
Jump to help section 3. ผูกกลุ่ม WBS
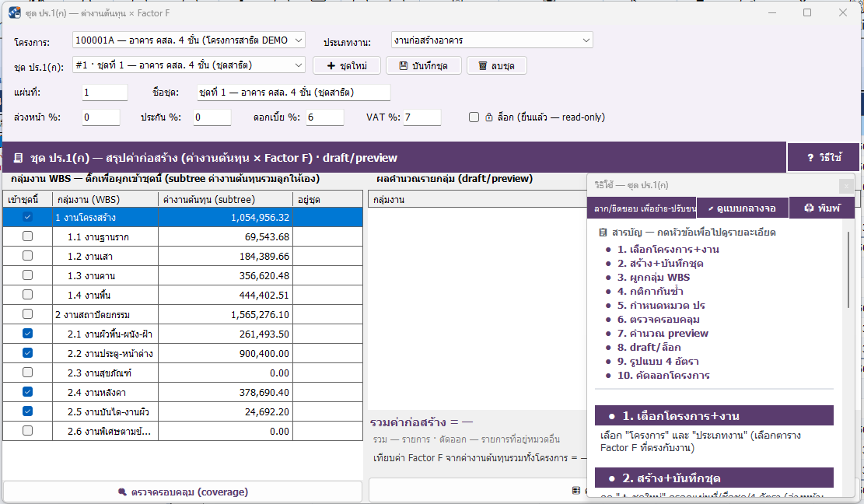[653, 278]
